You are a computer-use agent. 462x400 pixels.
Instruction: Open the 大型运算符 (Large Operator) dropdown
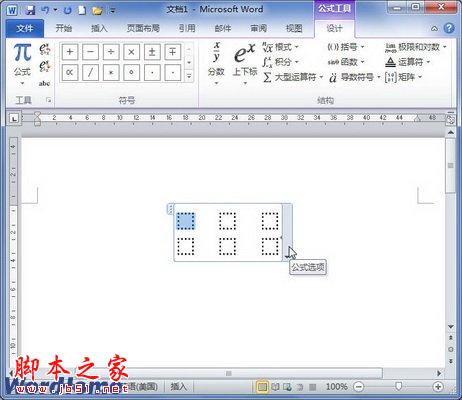pos(293,78)
